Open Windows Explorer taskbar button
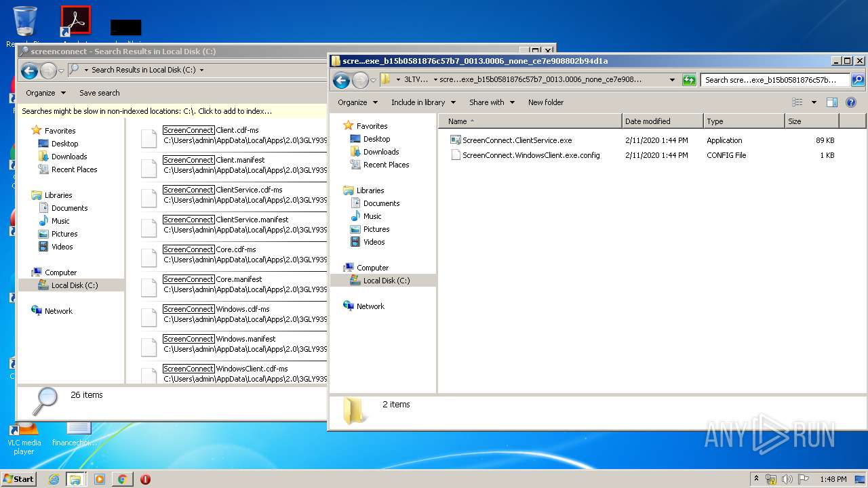This screenshot has height=488, width=868. pyautogui.click(x=75, y=479)
